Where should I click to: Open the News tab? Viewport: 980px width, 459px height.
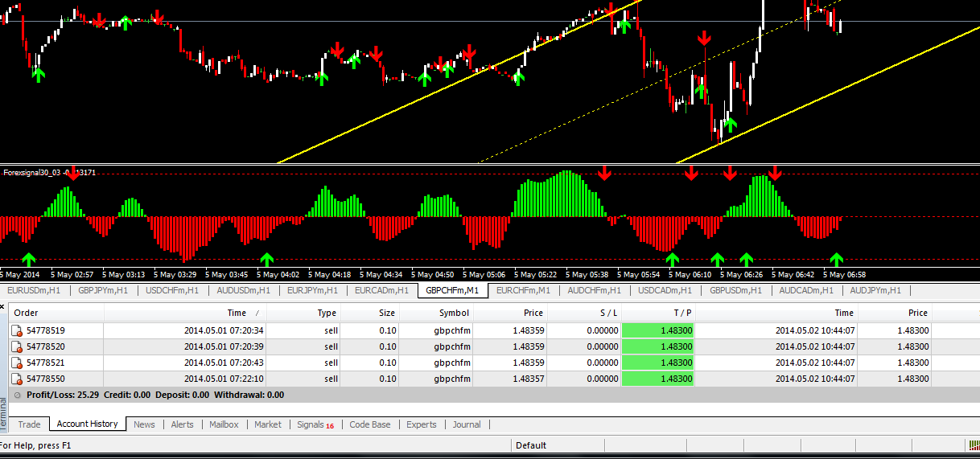[144, 424]
